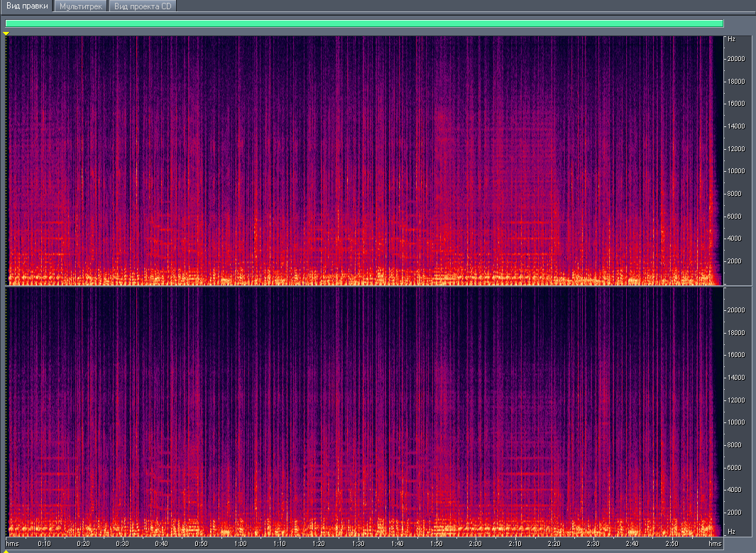The height and width of the screenshot is (553, 756).
Task: Click the yellow playhead marker at top
Action: point(6,33)
